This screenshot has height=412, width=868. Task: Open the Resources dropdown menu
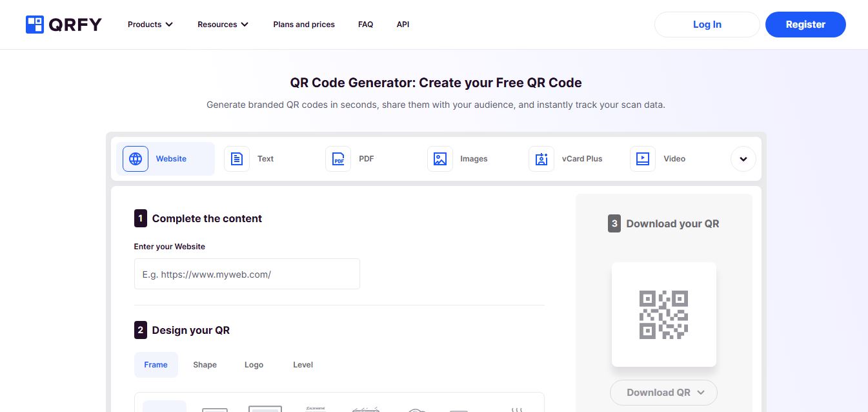223,25
